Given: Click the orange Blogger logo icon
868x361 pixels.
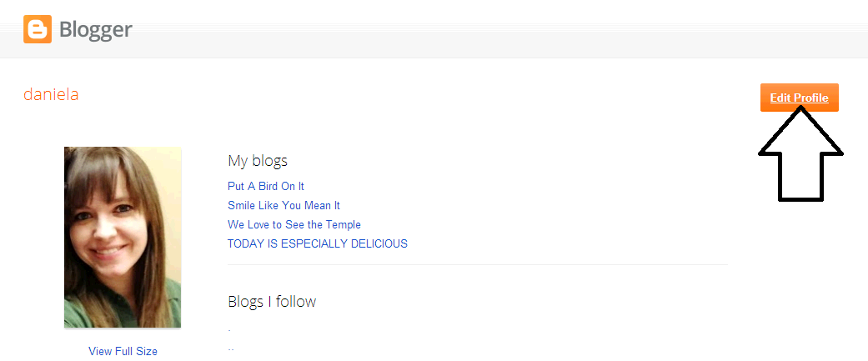Looking at the screenshot, I should [x=37, y=30].
